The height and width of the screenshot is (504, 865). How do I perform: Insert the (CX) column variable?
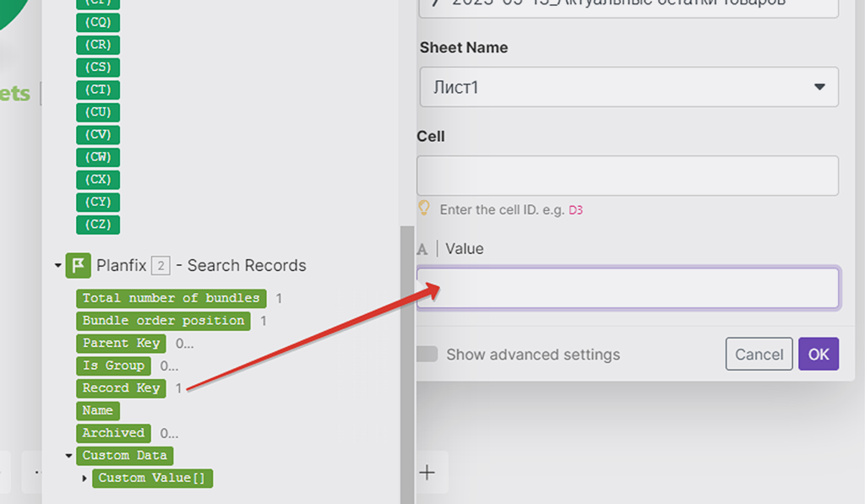(98, 180)
